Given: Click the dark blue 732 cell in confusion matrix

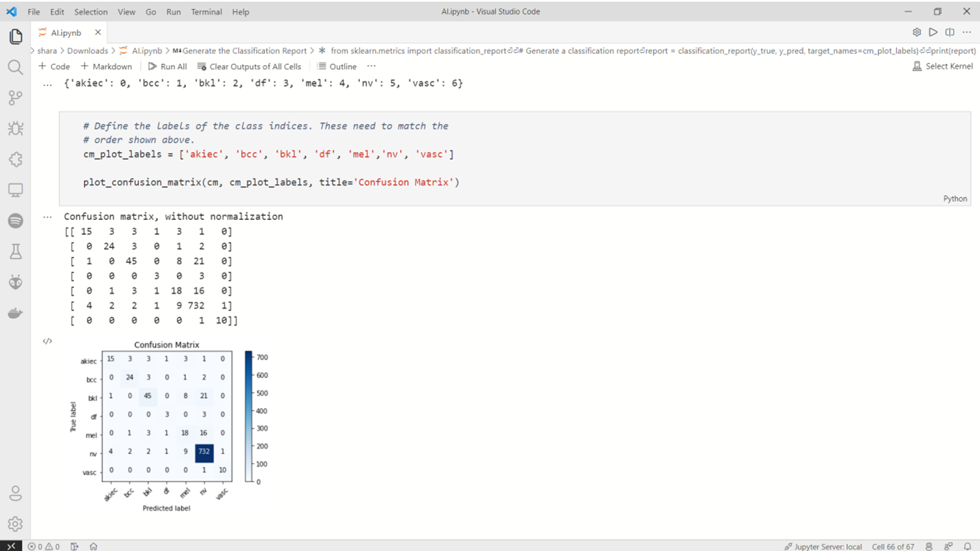Looking at the screenshot, I should click(204, 452).
